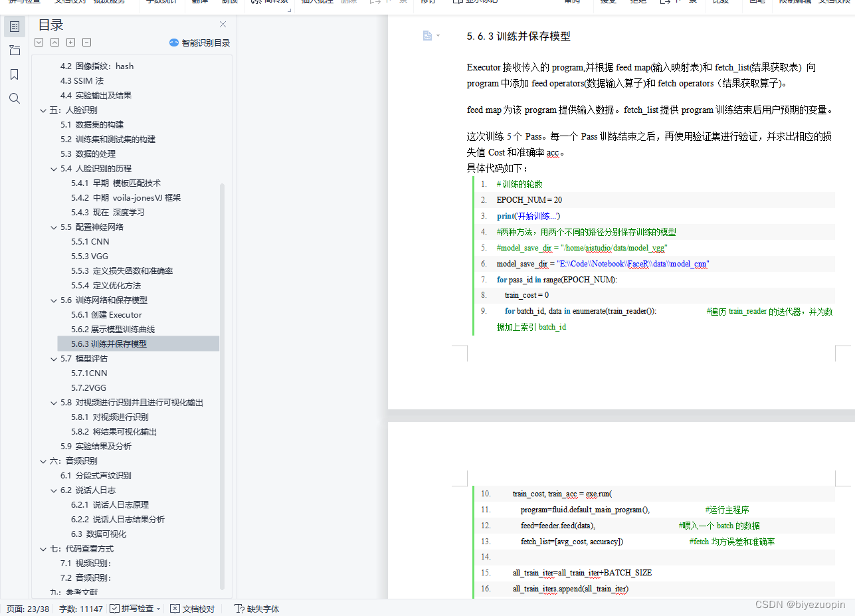Click code line all_train_iter=all_train_iter+BATCH_SIZE
The image size is (855, 616).
coord(582,573)
